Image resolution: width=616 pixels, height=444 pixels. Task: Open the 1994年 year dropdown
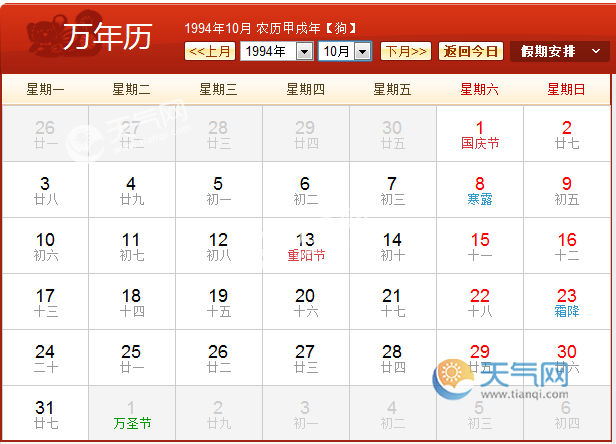(277, 51)
